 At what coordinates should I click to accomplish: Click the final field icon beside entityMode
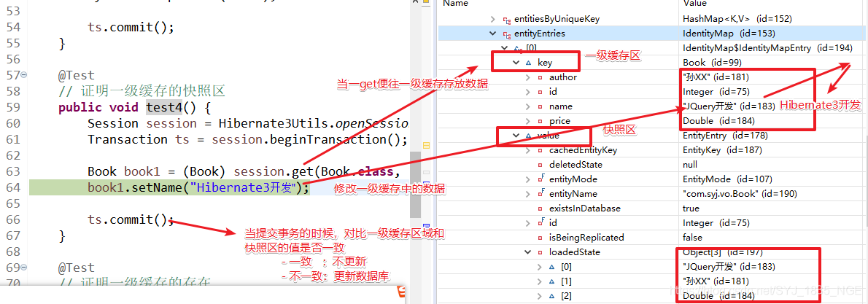tap(540, 179)
